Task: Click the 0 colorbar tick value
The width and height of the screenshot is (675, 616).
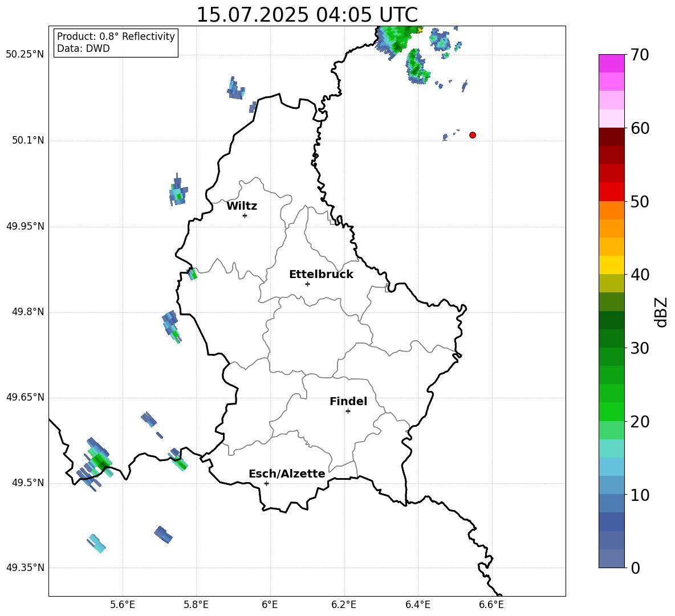Action: pos(635,568)
